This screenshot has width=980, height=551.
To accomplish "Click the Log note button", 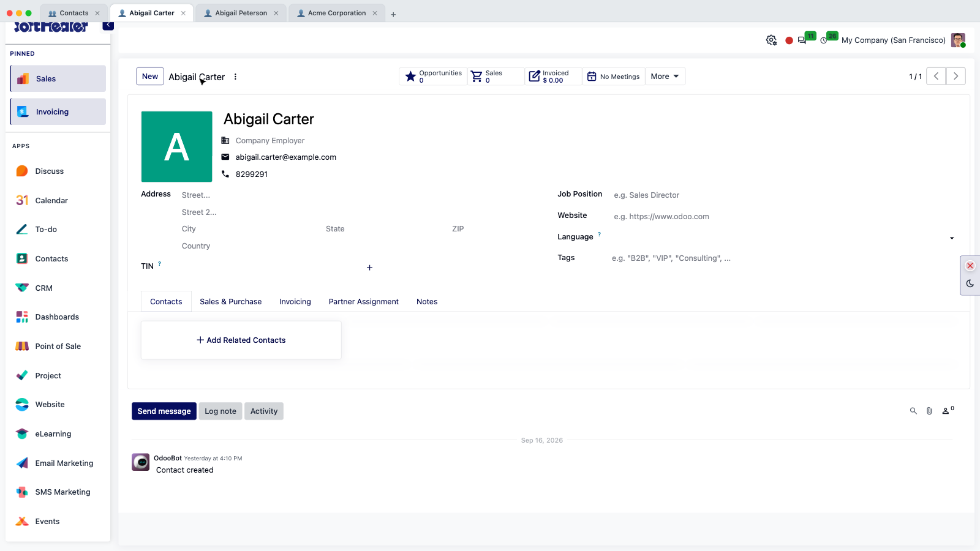I will point(221,411).
